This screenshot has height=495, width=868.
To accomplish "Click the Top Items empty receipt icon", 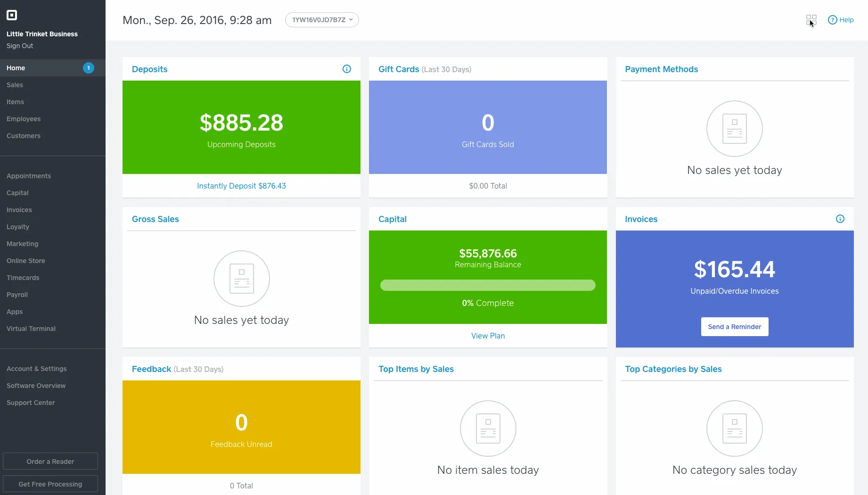I will tap(488, 429).
